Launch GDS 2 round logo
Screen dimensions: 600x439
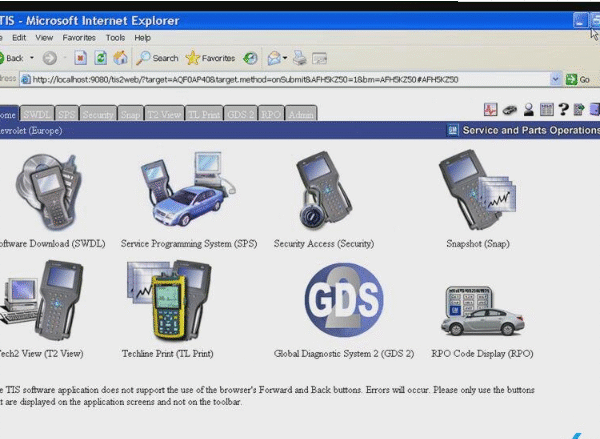344,300
